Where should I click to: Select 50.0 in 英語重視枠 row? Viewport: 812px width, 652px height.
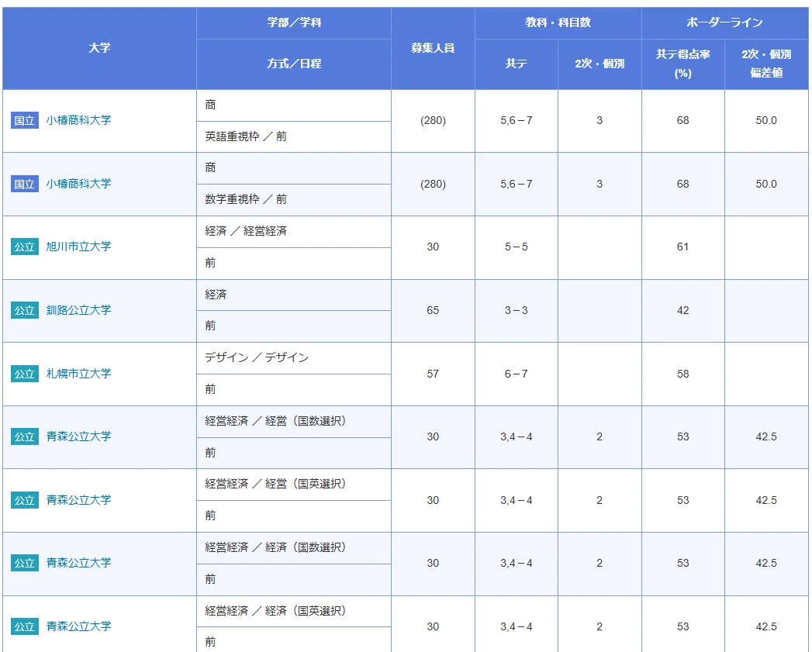point(766,121)
